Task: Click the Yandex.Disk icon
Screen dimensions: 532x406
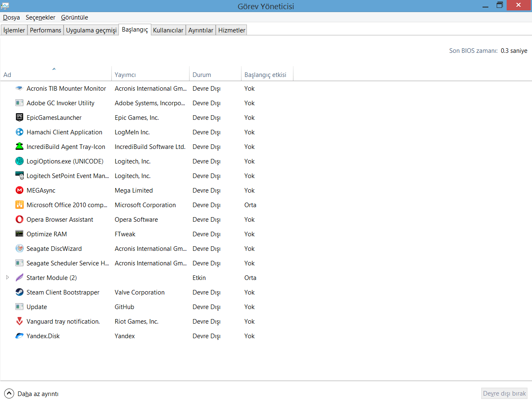Action: click(19, 336)
